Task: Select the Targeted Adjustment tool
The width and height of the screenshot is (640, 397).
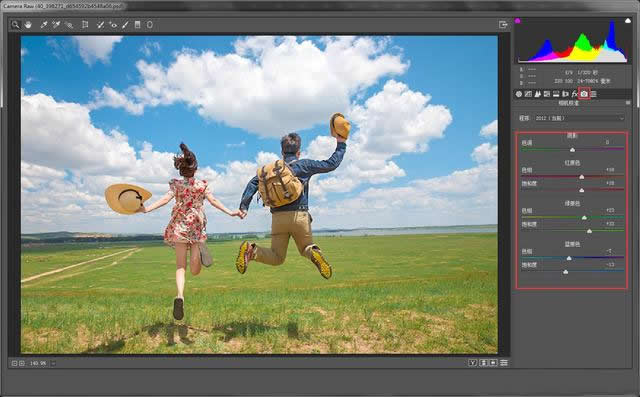Action: coord(69,25)
